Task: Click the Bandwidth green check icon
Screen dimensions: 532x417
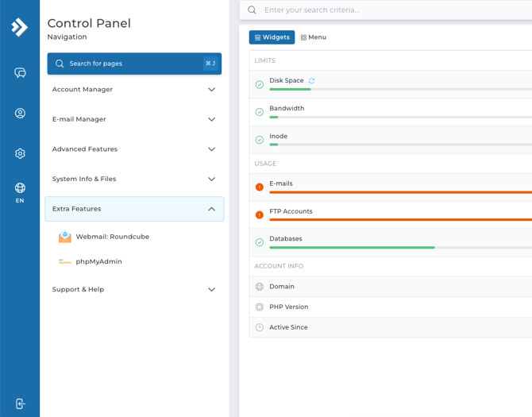Action: pos(260,112)
